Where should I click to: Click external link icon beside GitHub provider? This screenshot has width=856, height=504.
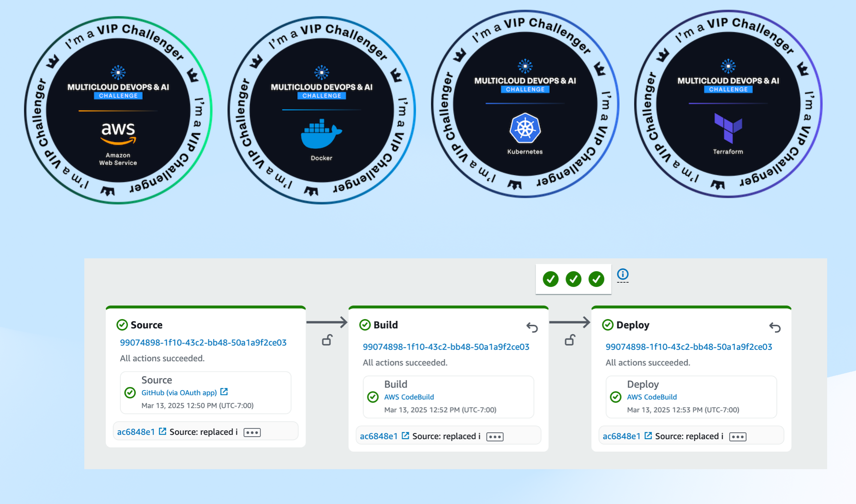pyautogui.click(x=224, y=392)
